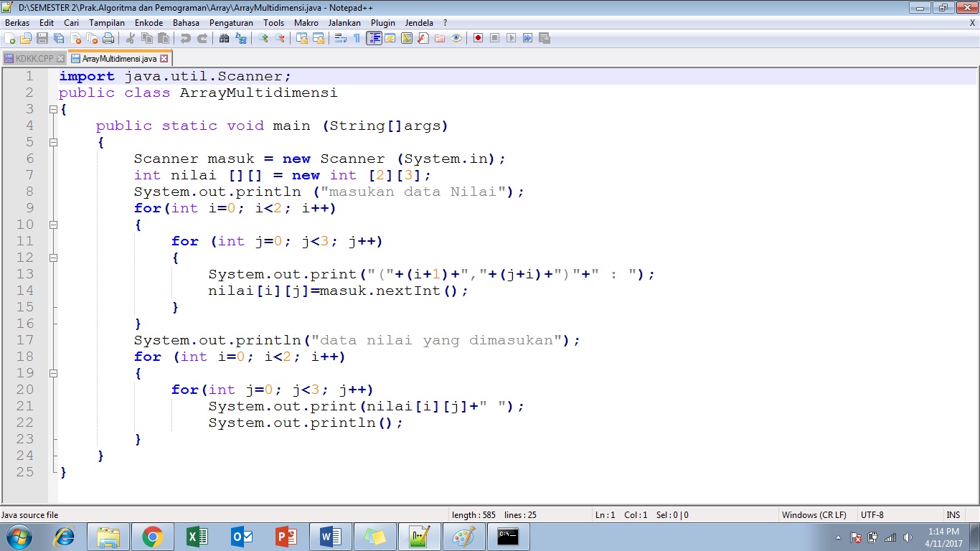Toggle show all characters

tap(357, 38)
